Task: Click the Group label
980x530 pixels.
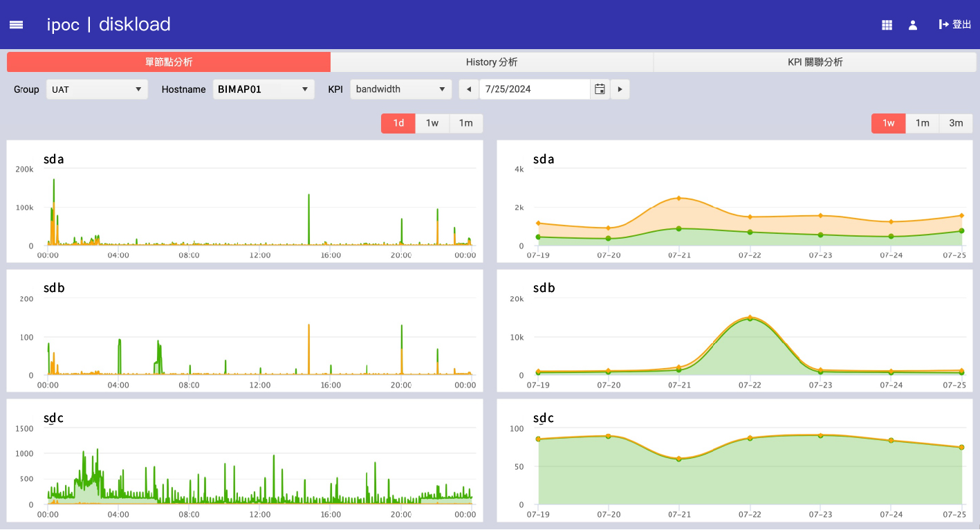Action: 26,89
